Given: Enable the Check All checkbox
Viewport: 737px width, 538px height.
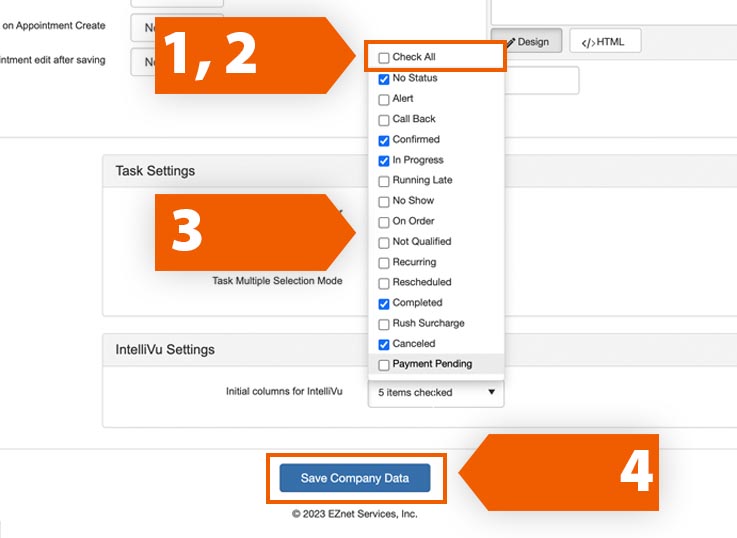Looking at the screenshot, I should coord(384,58).
